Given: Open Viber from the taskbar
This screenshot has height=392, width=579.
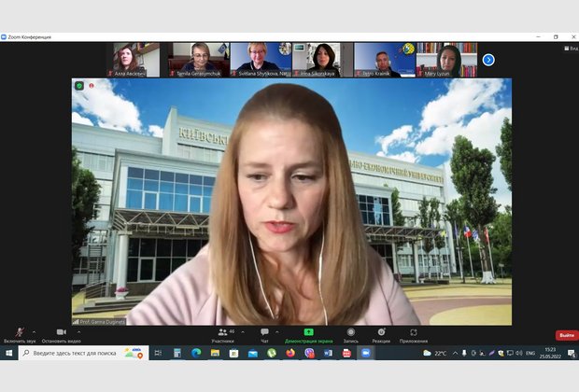Looking at the screenshot, I should 309,353.
